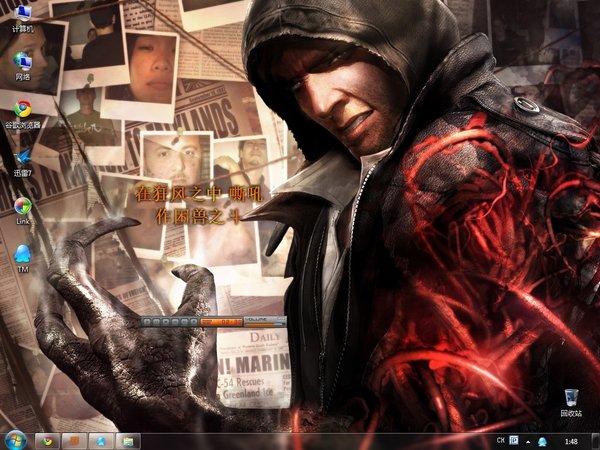This screenshot has height=450, width=600.
Task: Select the Link desktop shortcut
Action: (x=23, y=210)
